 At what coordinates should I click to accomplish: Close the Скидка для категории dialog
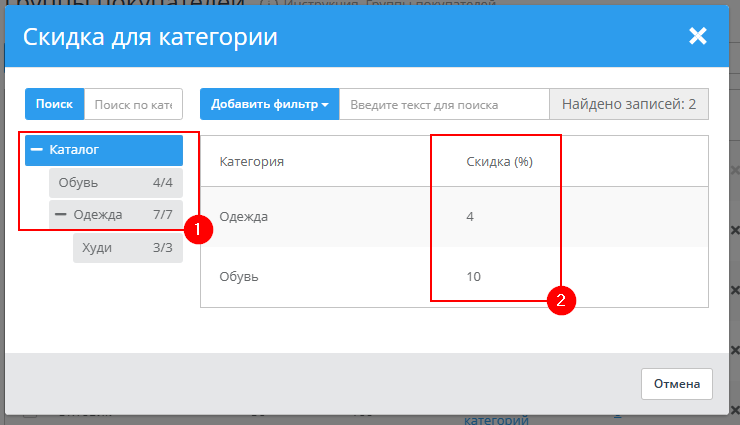click(x=697, y=37)
